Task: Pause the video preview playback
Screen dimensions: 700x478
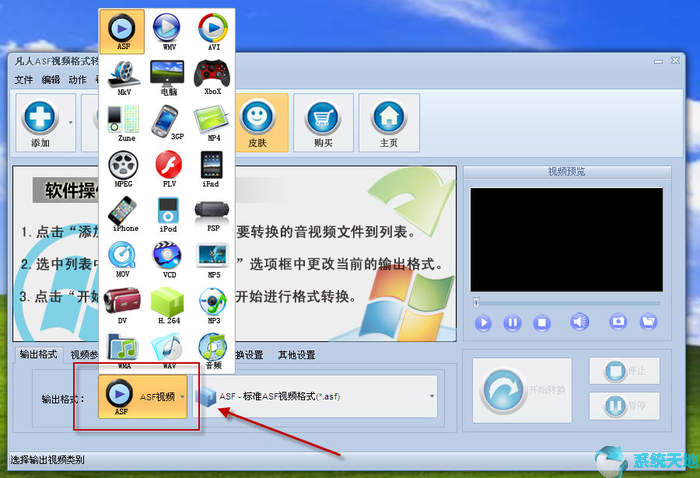Action: [512, 322]
